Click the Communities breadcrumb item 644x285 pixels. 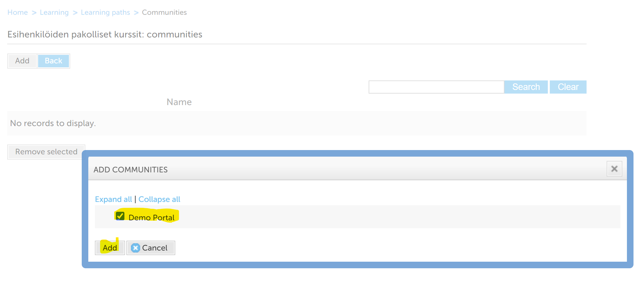[164, 12]
